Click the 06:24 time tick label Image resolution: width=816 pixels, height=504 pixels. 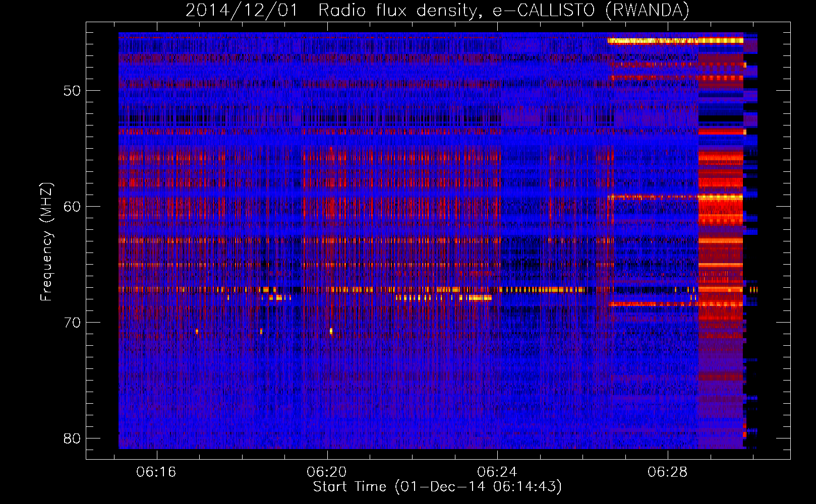point(497,472)
